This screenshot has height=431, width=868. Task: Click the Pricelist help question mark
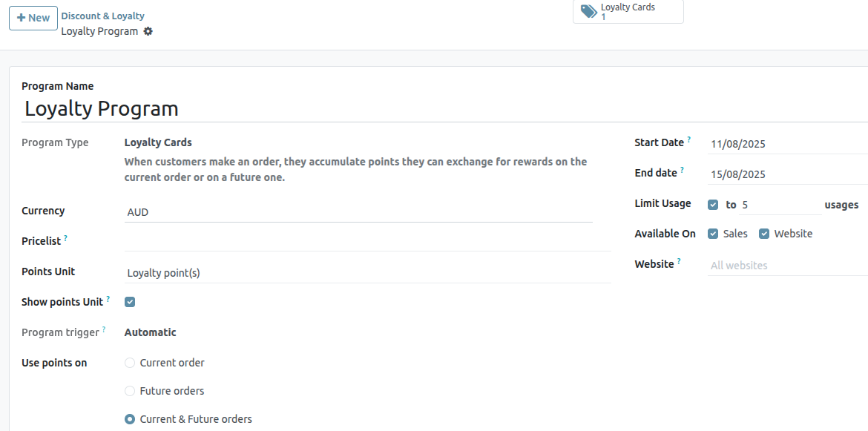click(65, 238)
